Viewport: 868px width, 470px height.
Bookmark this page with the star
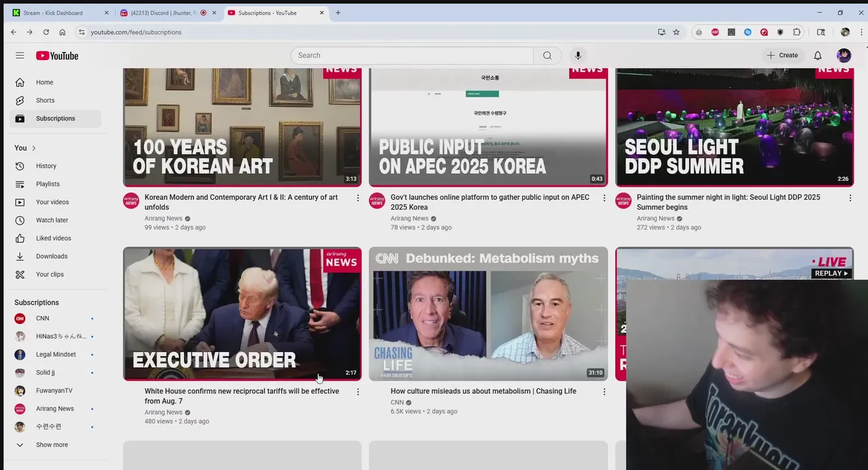coord(676,32)
